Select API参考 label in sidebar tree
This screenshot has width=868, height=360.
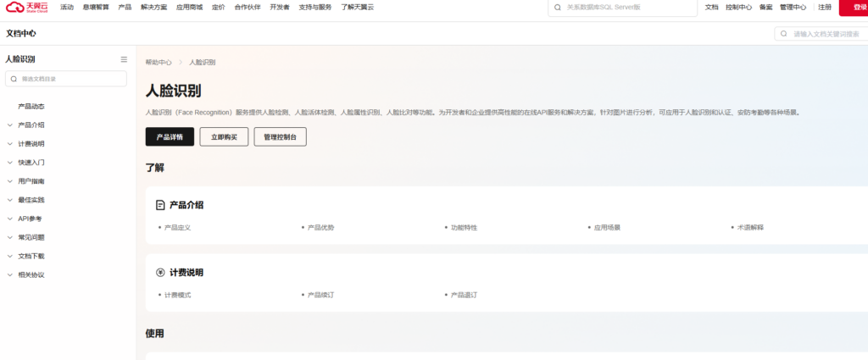pyautogui.click(x=30, y=219)
